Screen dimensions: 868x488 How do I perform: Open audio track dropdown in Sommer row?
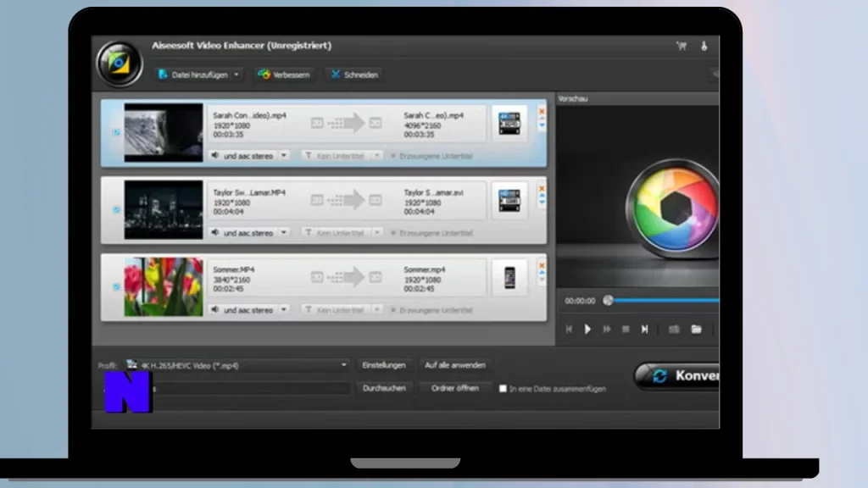(283, 310)
